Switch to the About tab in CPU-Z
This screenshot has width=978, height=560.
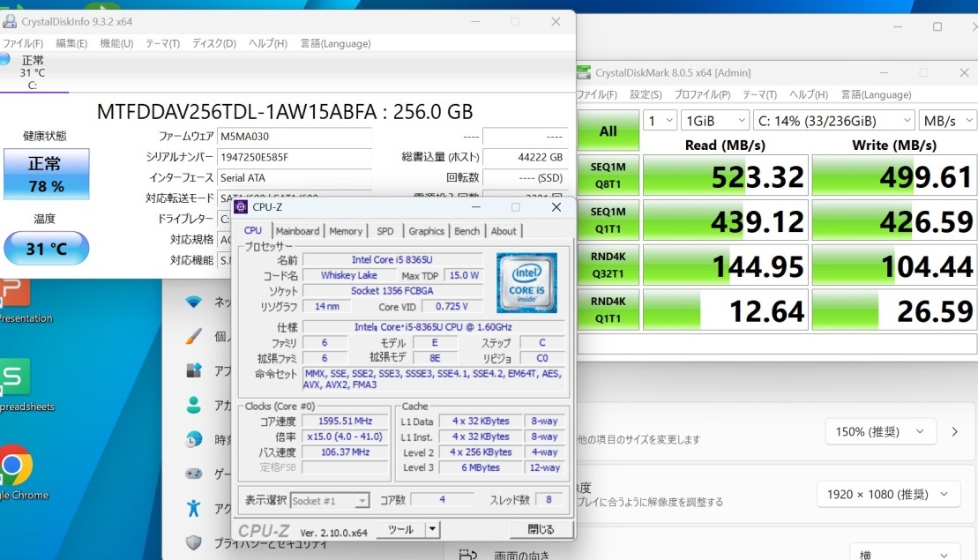(x=504, y=231)
